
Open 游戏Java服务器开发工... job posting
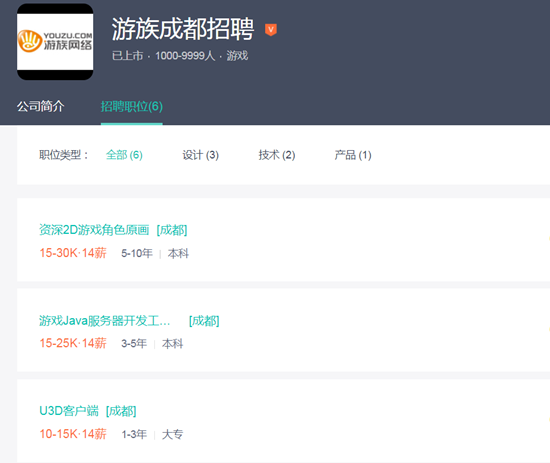click(105, 321)
